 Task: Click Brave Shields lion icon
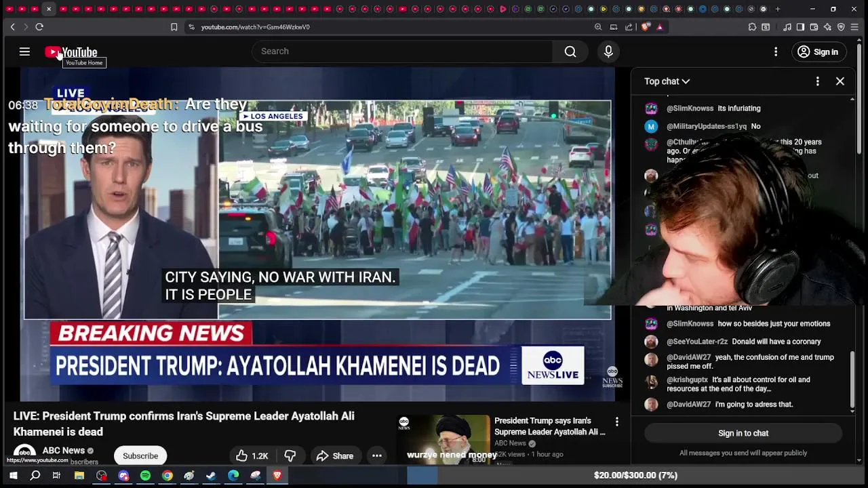pyautogui.click(x=646, y=27)
